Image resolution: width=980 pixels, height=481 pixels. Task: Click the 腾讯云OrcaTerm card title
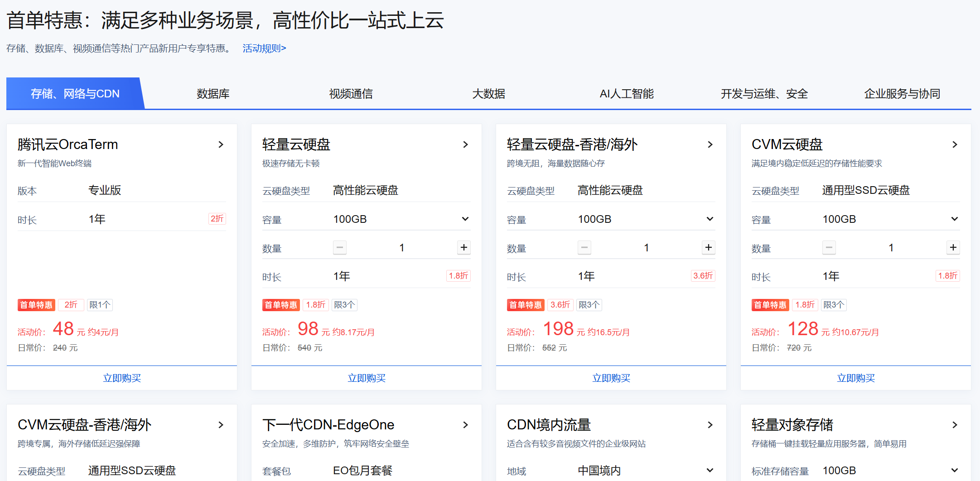coord(68,144)
